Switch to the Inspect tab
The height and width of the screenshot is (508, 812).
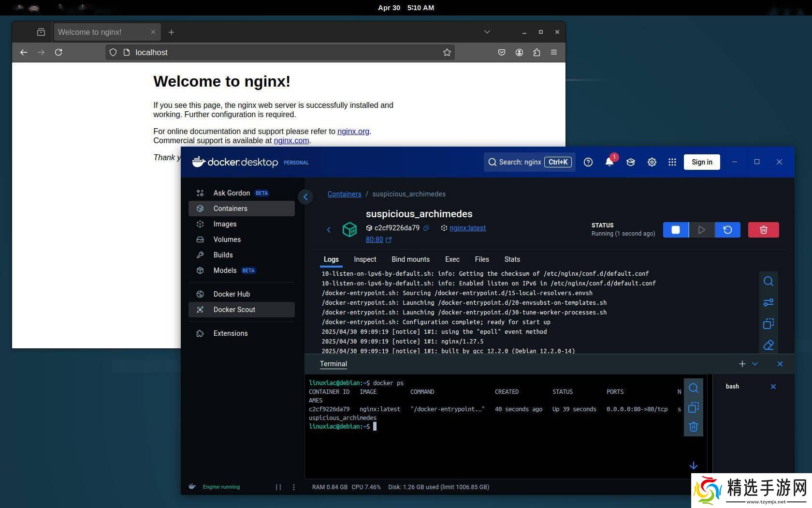click(x=365, y=259)
